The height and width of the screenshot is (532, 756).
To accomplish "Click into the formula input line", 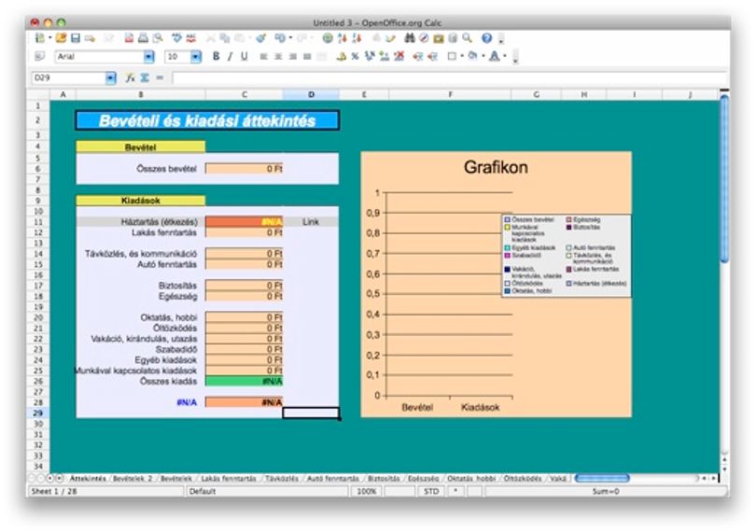I will (x=448, y=77).
